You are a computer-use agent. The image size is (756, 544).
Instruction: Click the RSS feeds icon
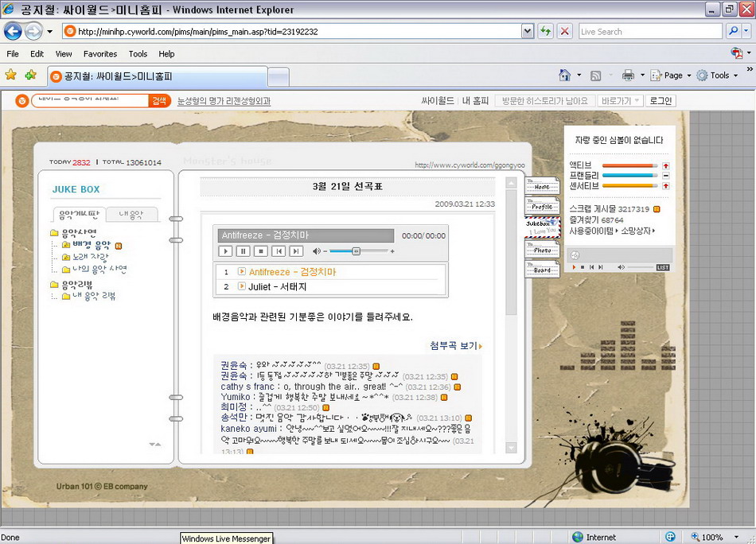pos(596,76)
